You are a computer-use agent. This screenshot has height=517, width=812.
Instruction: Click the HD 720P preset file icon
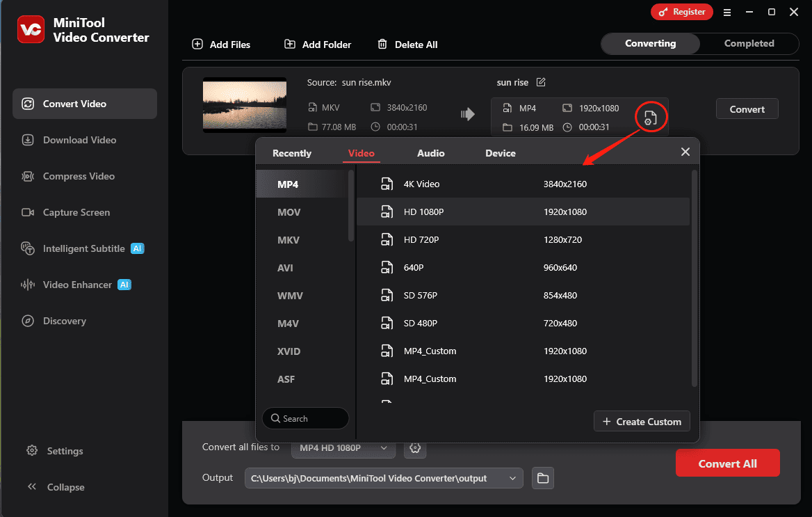pyautogui.click(x=387, y=239)
